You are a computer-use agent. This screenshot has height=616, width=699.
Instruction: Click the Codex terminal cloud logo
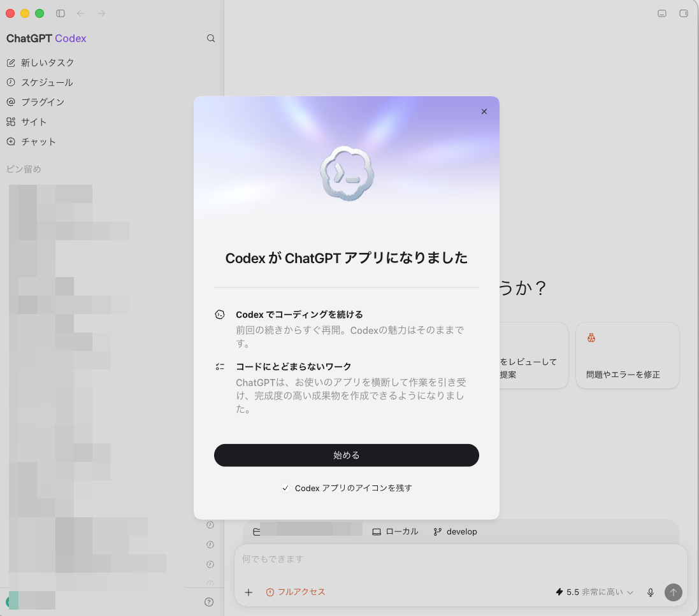pos(347,173)
